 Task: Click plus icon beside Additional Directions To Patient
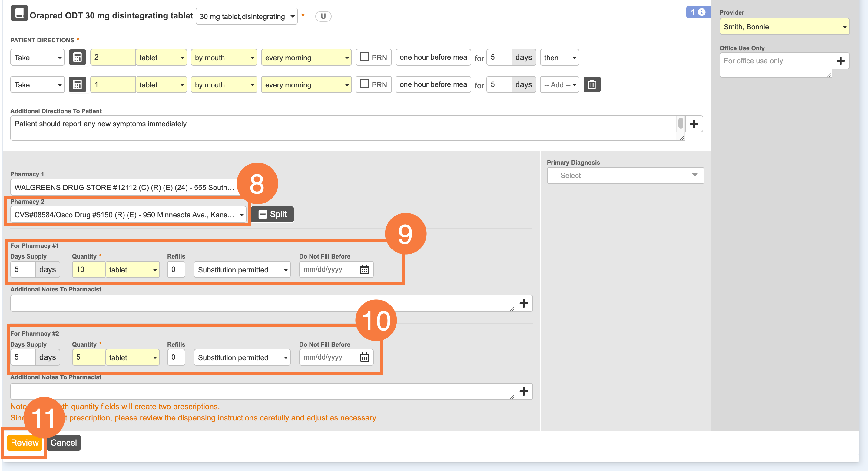pos(694,124)
